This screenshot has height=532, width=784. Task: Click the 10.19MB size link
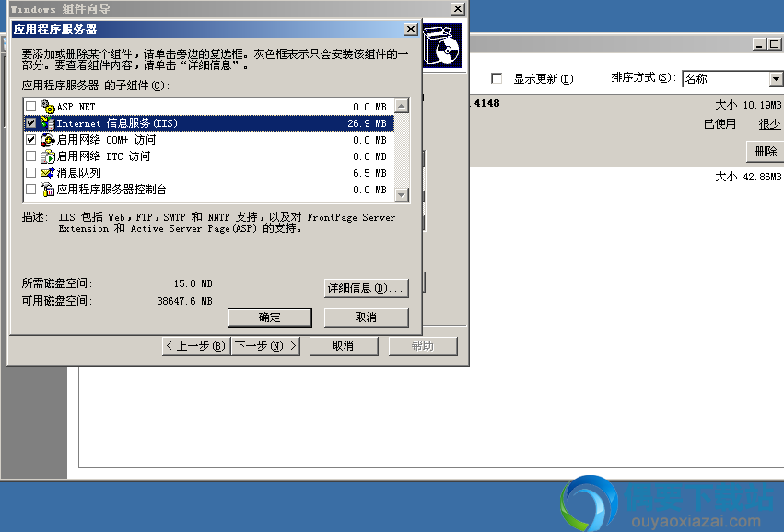click(x=762, y=105)
